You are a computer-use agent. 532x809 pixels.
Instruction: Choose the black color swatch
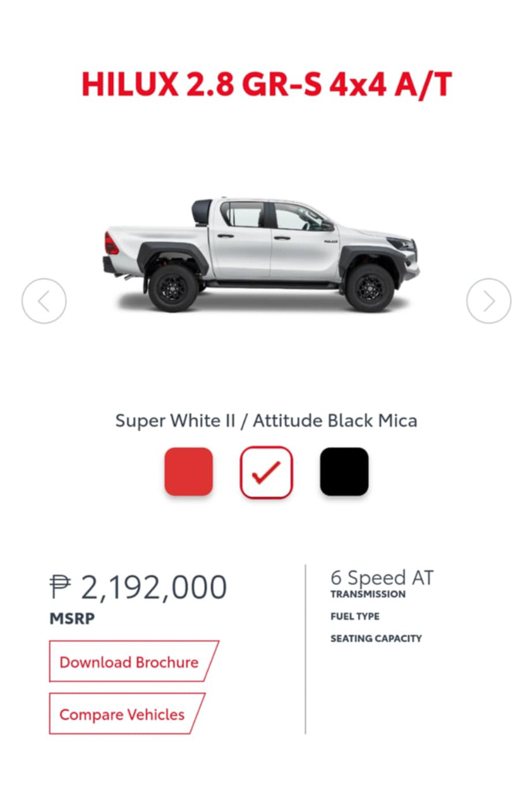click(x=344, y=471)
